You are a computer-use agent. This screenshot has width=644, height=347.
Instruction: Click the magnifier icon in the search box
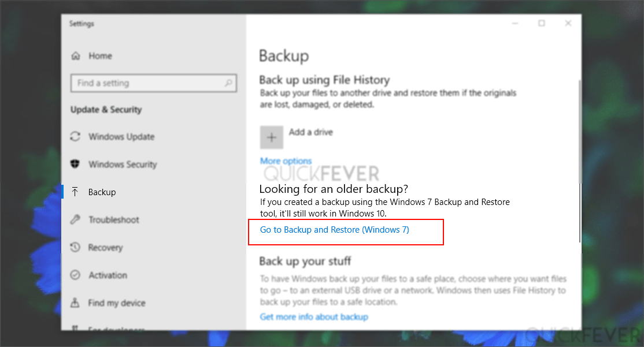click(230, 83)
